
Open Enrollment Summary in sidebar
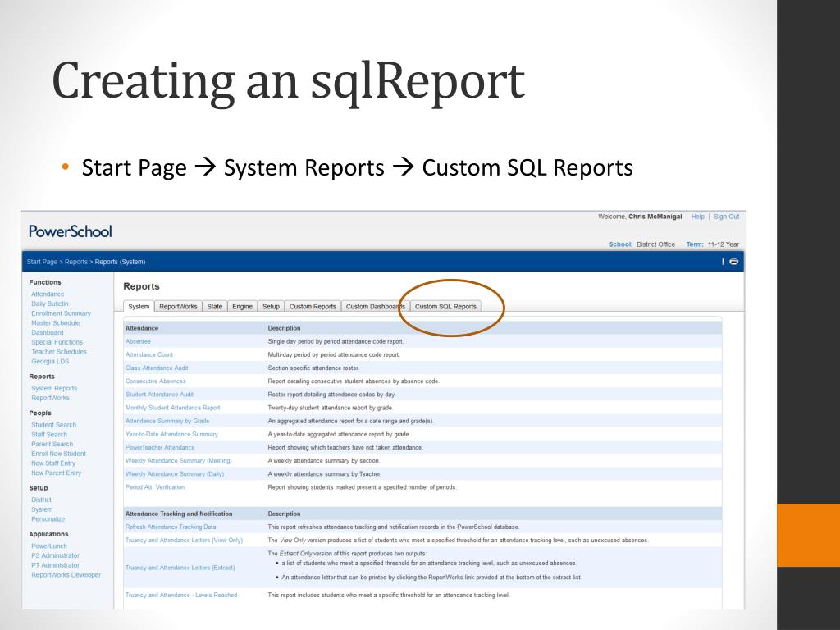point(61,313)
